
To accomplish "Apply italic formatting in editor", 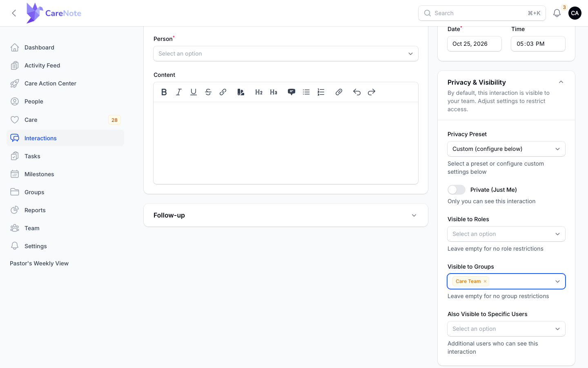I will click(179, 92).
